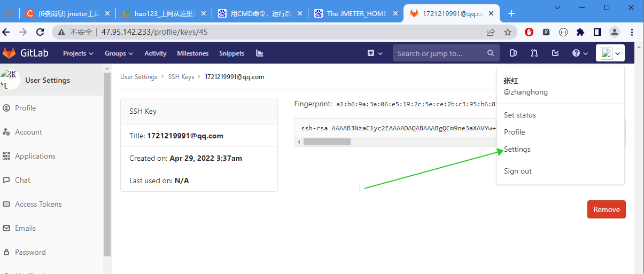
Task: Click the browser profile avatar icon
Action: (615, 32)
